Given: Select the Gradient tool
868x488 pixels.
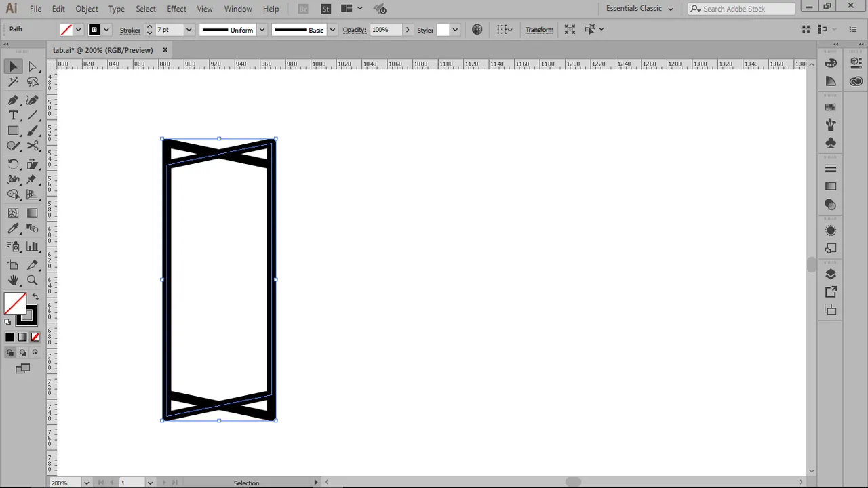Looking at the screenshot, I should pos(33,213).
